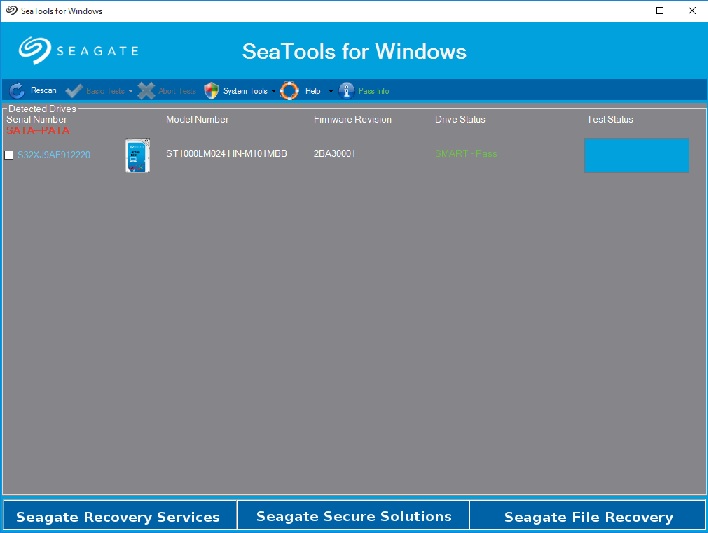This screenshot has width=708, height=533.
Task: Click the Seagate logo in the header
Action: [79, 50]
